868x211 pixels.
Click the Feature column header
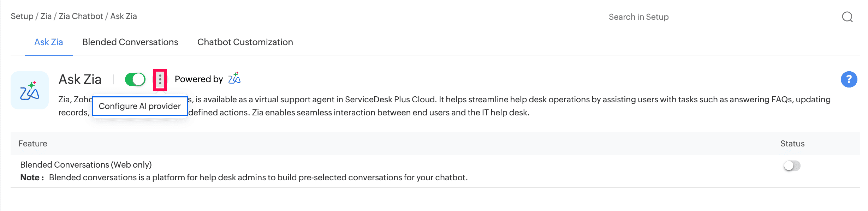coord(33,144)
